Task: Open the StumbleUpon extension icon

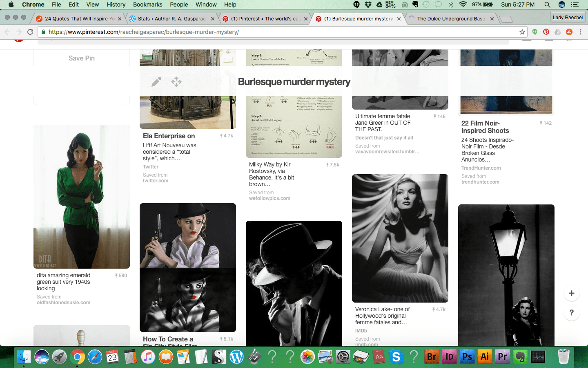Action: click(x=569, y=32)
